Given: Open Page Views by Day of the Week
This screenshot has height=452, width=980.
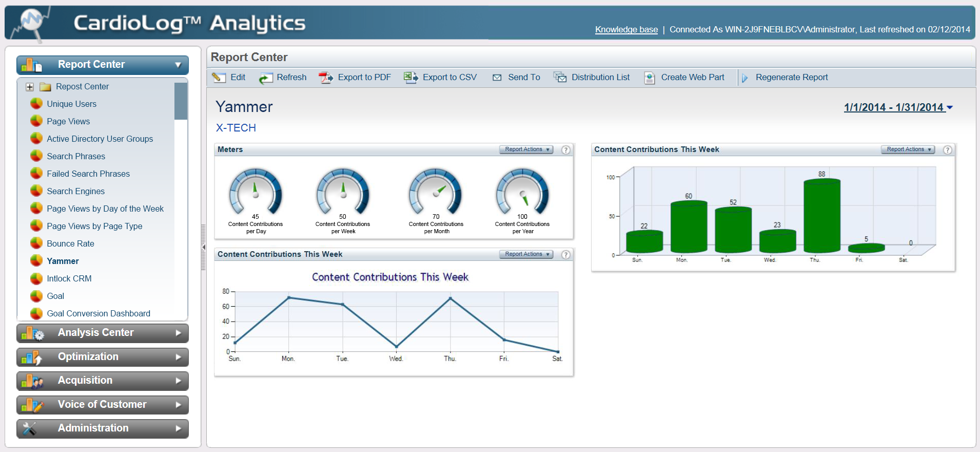Looking at the screenshot, I should pyautogui.click(x=105, y=209).
